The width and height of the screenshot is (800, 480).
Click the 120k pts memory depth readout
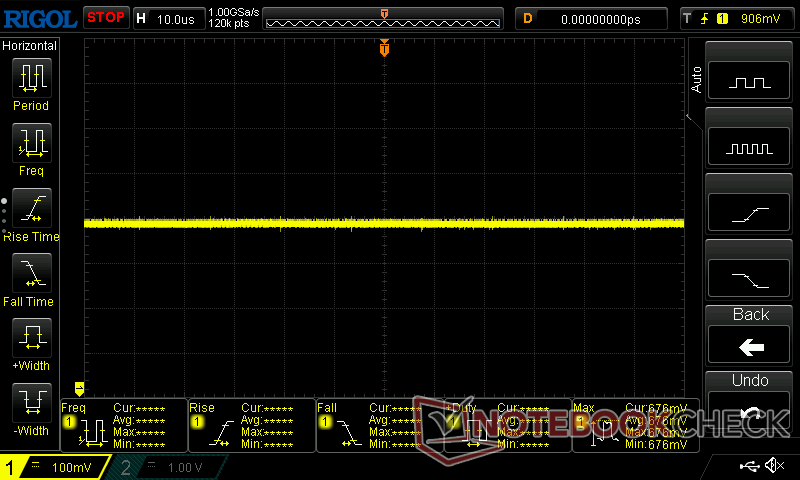pyautogui.click(x=229, y=23)
